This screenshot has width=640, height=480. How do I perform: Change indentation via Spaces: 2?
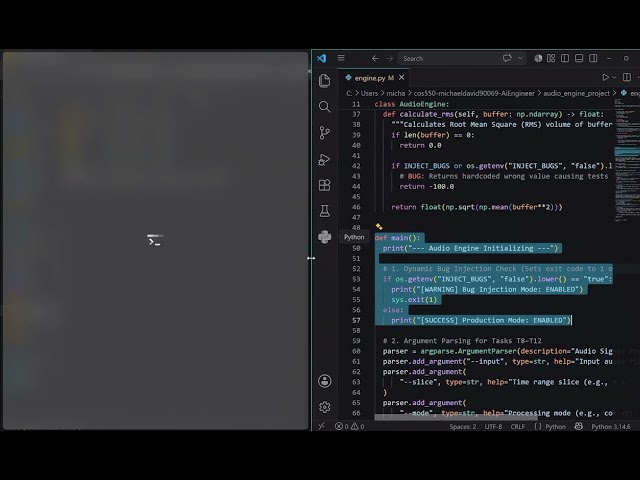pyautogui.click(x=462, y=427)
